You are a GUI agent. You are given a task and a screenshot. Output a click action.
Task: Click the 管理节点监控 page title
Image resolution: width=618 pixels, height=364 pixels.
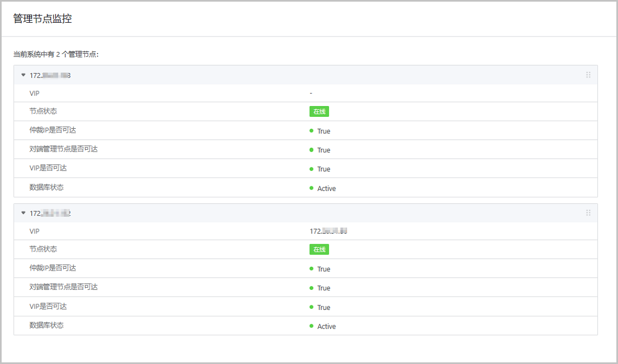click(42, 19)
